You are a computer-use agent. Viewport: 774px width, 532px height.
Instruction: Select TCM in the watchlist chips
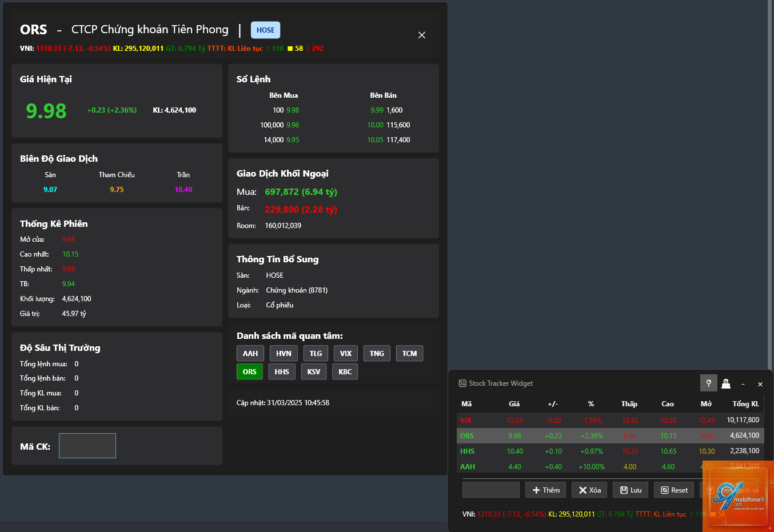click(409, 353)
